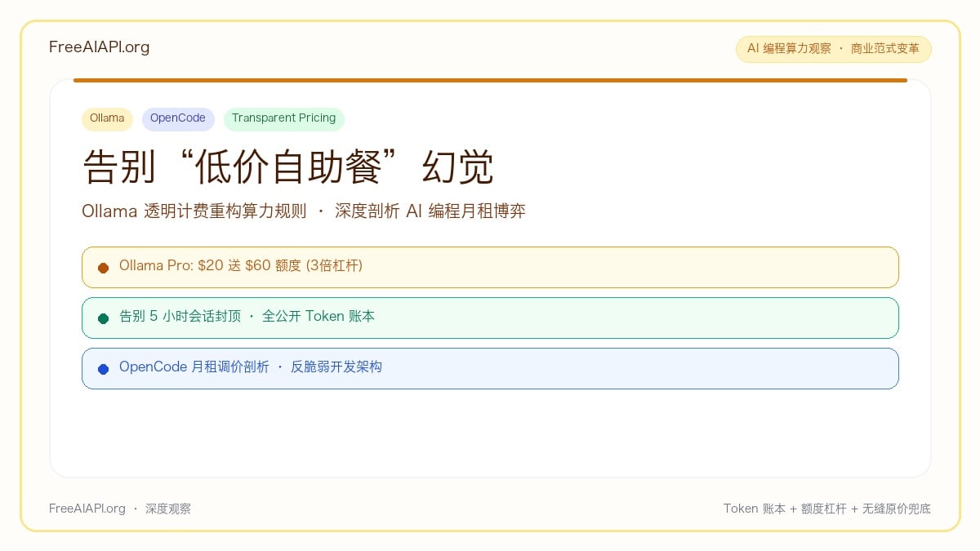Screen dimensions: 980x551
Task: Click the orange bullet beside Ollama Pro
Action: [x=103, y=268]
